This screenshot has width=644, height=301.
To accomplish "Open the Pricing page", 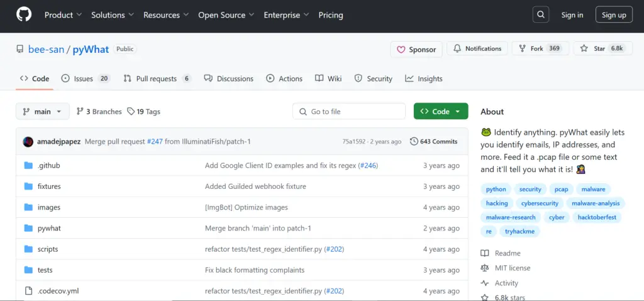I will click(331, 15).
